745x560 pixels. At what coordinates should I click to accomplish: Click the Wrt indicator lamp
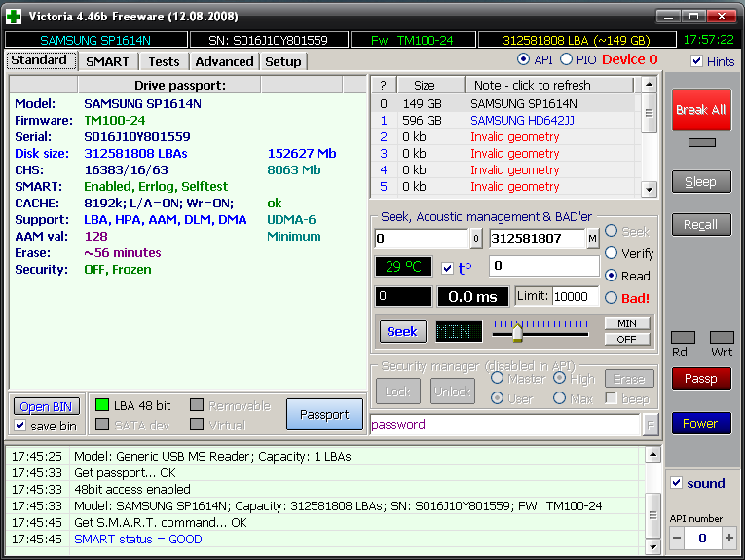[722, 337]
